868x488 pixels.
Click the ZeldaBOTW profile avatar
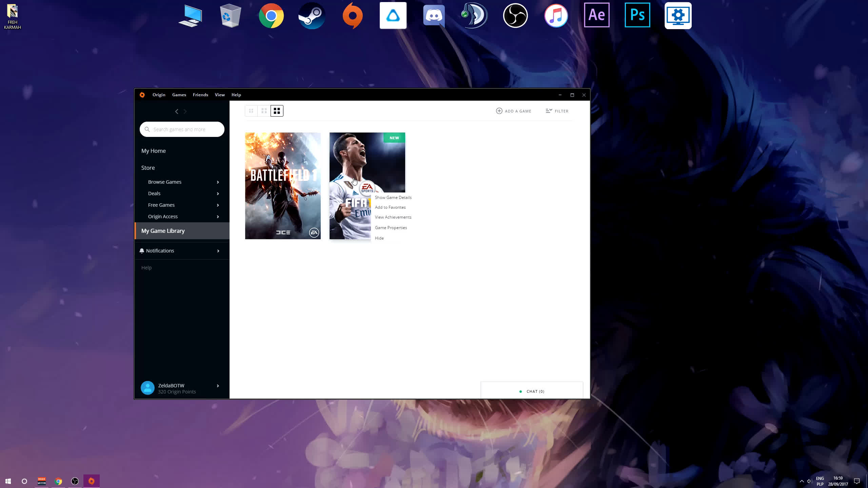(147, 388)
